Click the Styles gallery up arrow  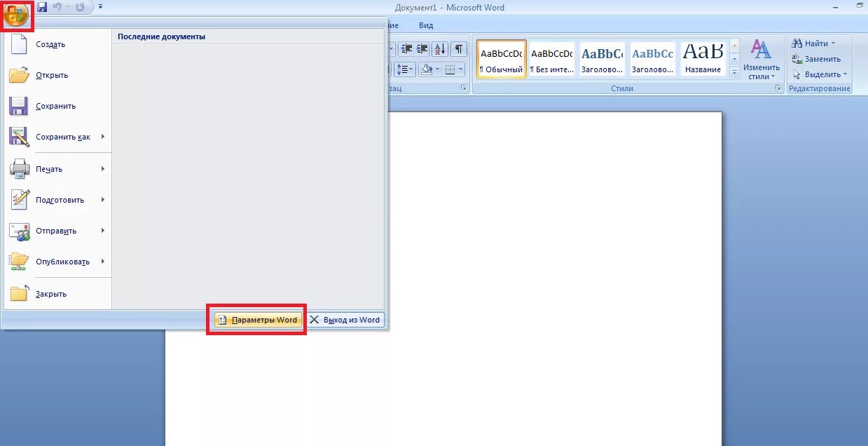pos(734,46)
